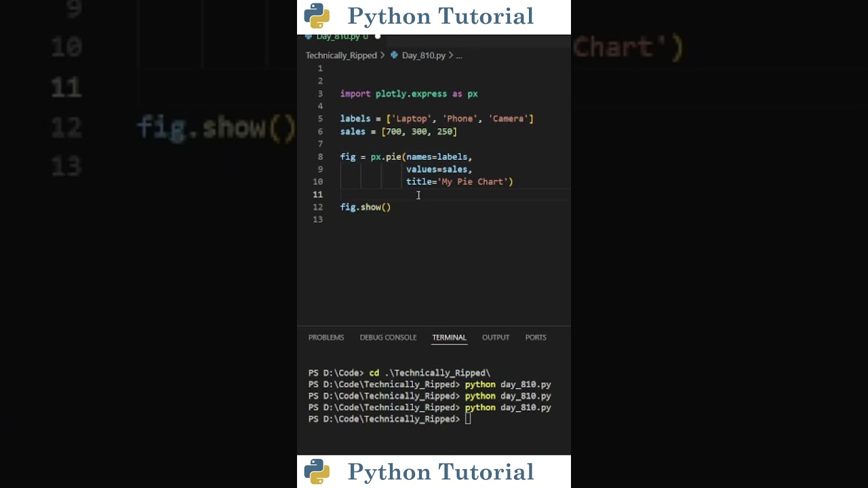The image size is (868, 488).
Task: Click line number 8 in gutter
Action: coord(320,157)
